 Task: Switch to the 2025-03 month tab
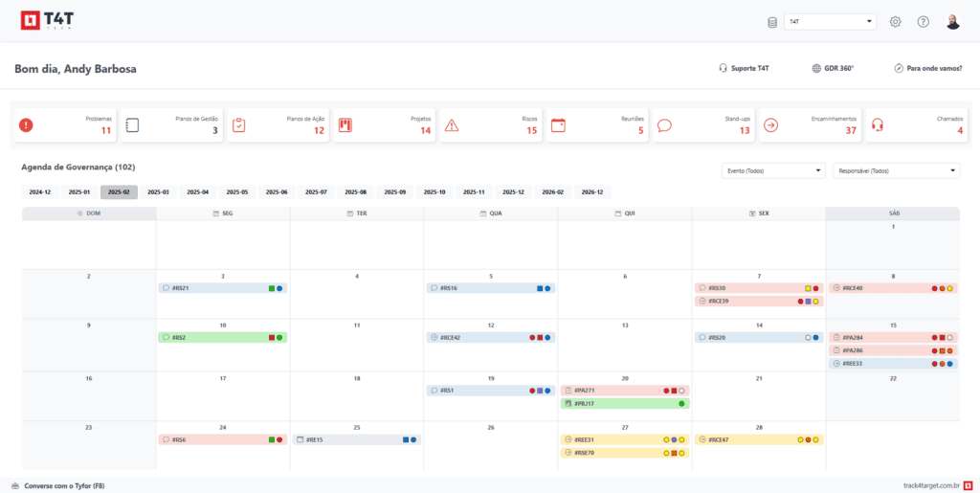click(x=158, y=191)
